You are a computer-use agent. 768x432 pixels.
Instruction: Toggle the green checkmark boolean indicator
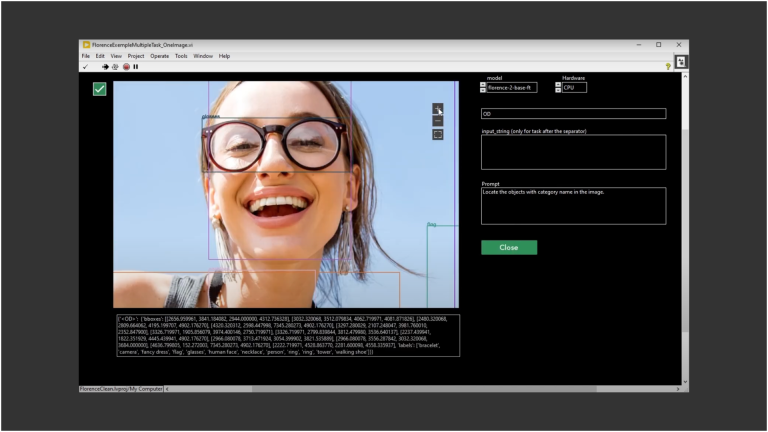tap(99, 89)
